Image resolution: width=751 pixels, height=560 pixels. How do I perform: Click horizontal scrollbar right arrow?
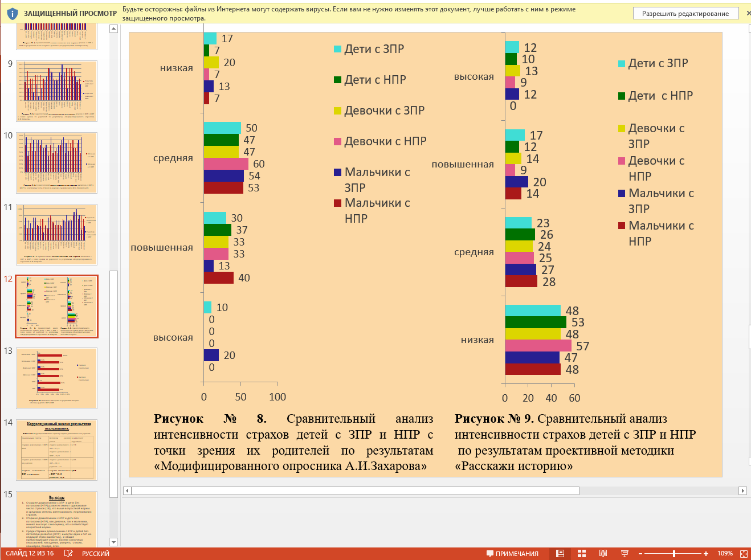pyautogui.click(x=742, y=490)
